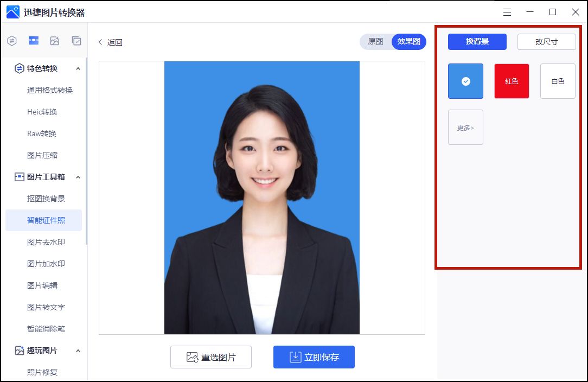Click the 立即保存 save button
Screen dimensions: 588x382
point(314,356)
